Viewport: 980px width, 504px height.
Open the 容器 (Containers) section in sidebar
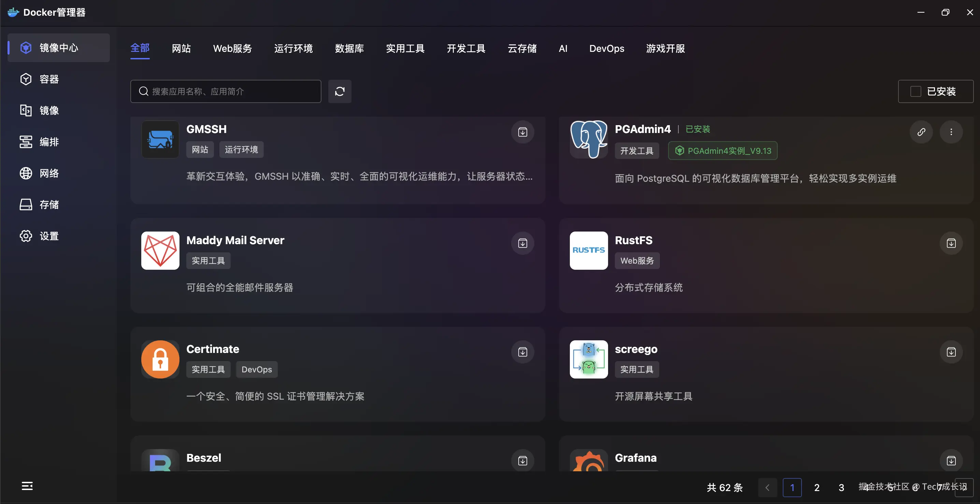49,79
